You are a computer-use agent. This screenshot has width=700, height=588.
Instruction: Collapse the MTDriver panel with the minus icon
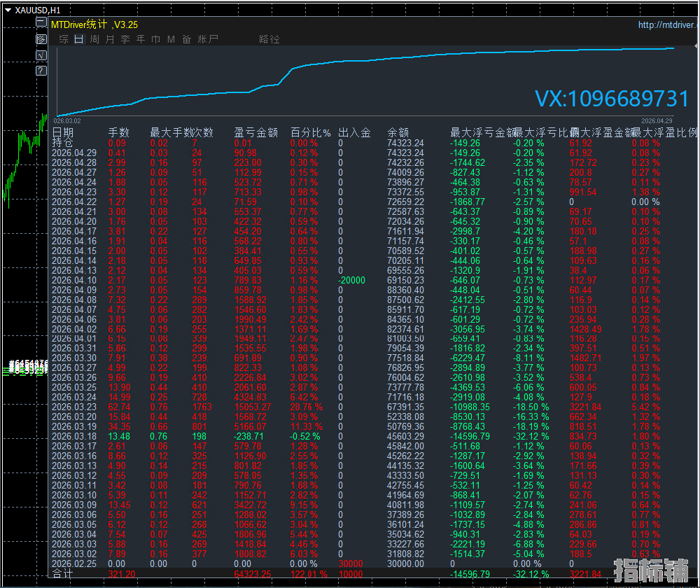tap(41, 23)
